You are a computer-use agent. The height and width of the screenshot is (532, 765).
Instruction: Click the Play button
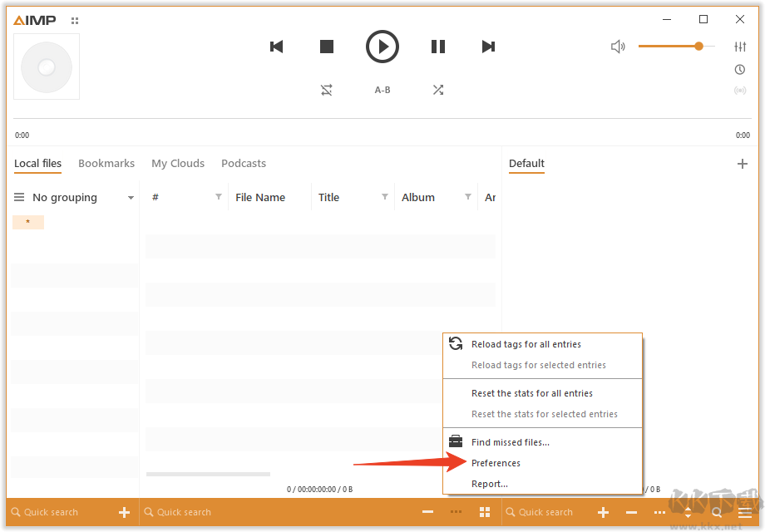coord(382,47)
